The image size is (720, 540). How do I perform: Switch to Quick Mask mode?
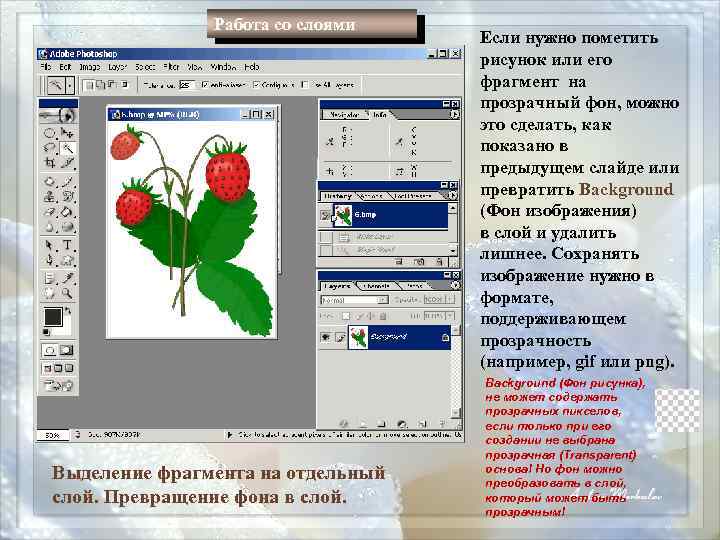(x=67, y=350)
